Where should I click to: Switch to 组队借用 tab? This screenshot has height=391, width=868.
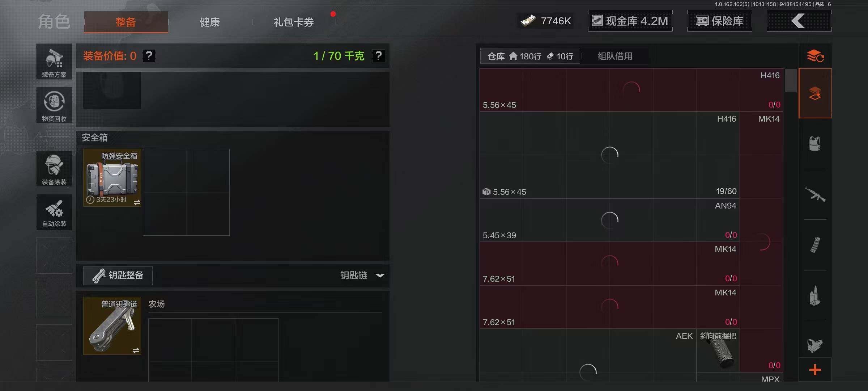point(615,56)
